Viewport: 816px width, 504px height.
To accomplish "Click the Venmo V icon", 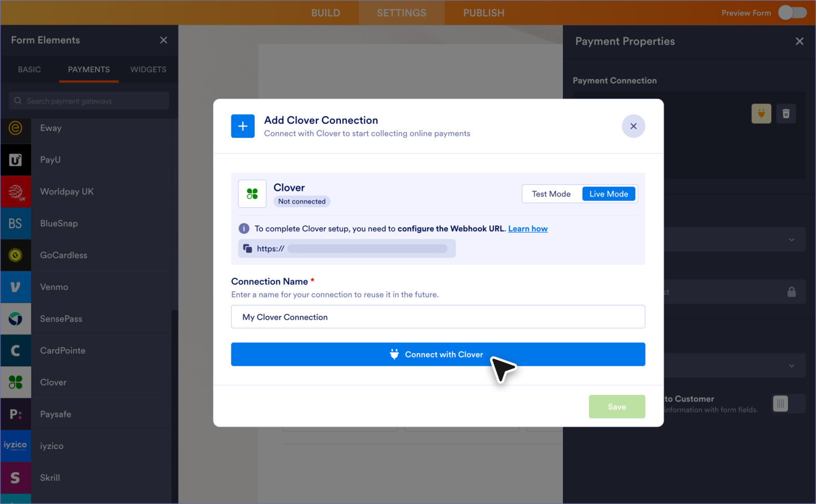I will pyautogui.click(x=16, y=287).
